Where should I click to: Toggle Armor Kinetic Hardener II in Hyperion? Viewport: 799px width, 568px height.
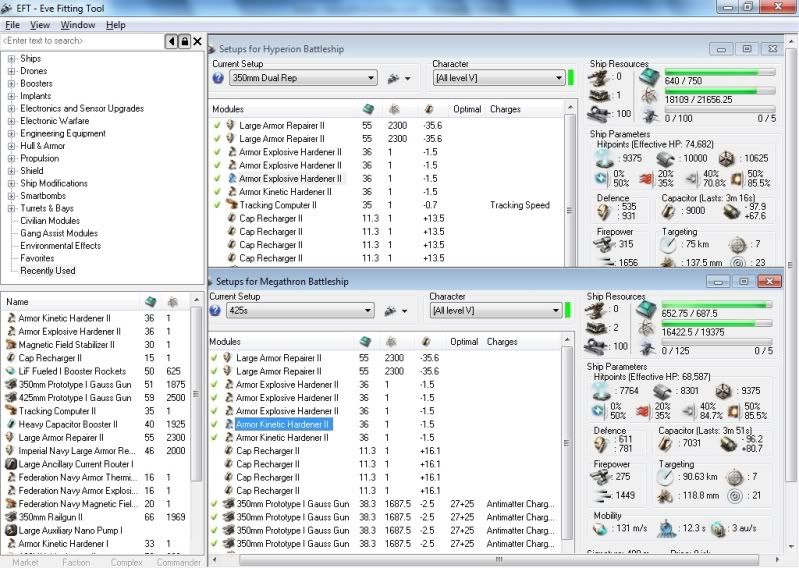pos(218,192)
